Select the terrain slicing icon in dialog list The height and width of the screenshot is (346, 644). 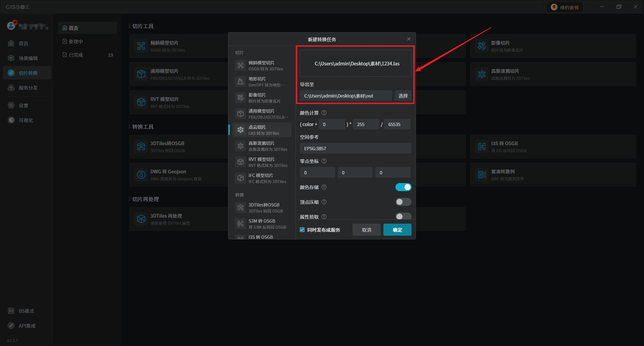[240, 81]
